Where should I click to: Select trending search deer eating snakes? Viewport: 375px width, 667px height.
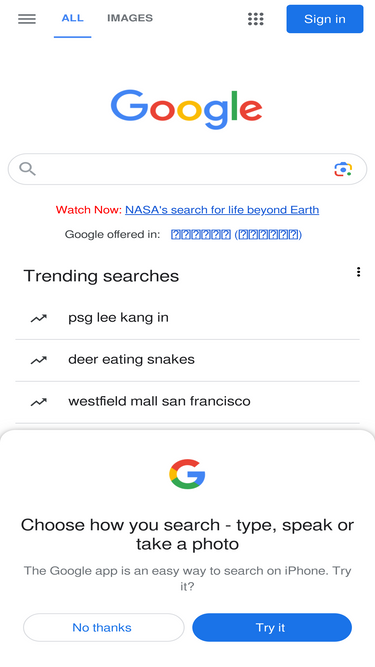(x=187, y=360)
